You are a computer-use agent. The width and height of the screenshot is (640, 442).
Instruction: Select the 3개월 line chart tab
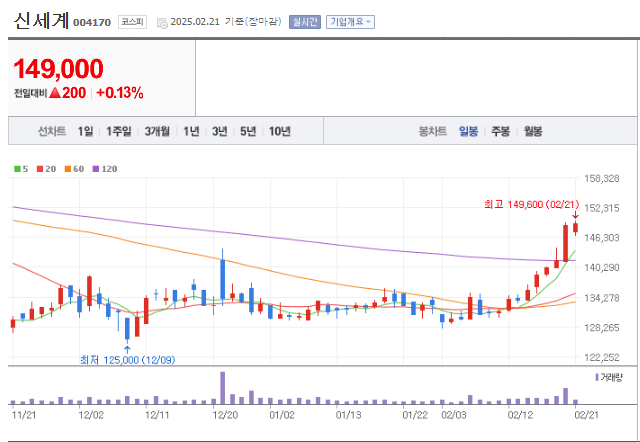pos(157,131)
